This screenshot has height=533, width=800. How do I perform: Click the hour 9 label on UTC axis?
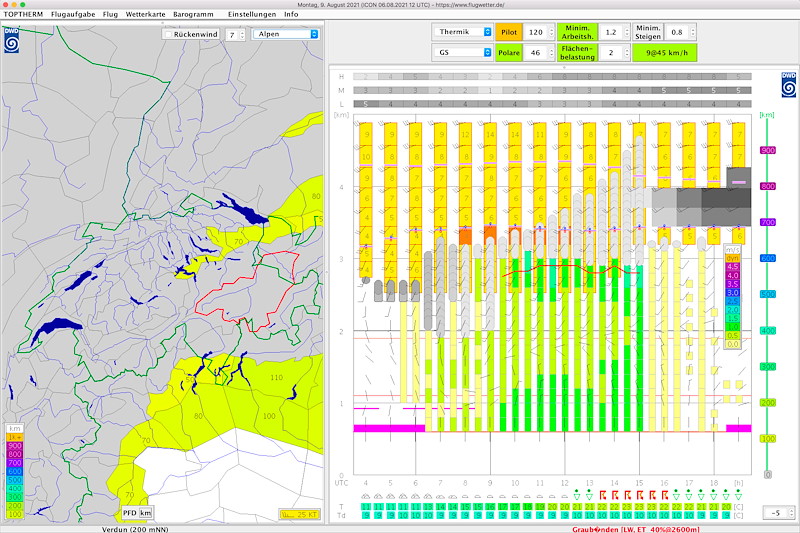tap(490, 483)
